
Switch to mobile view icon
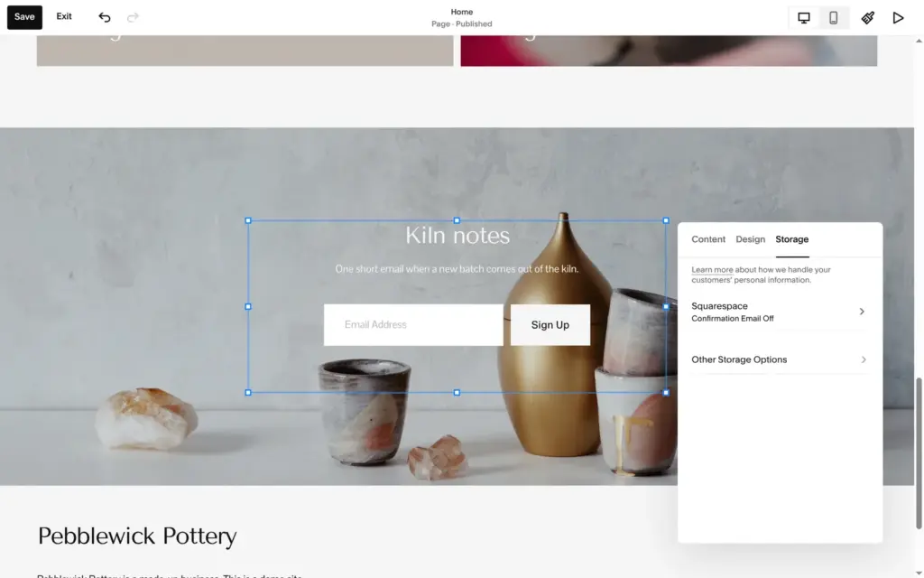click(833, 17)
